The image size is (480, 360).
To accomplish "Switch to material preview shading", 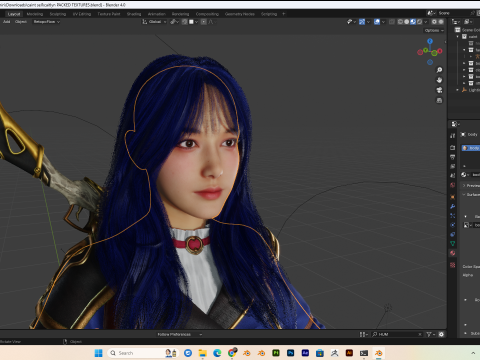I will (x=413, y=22).
